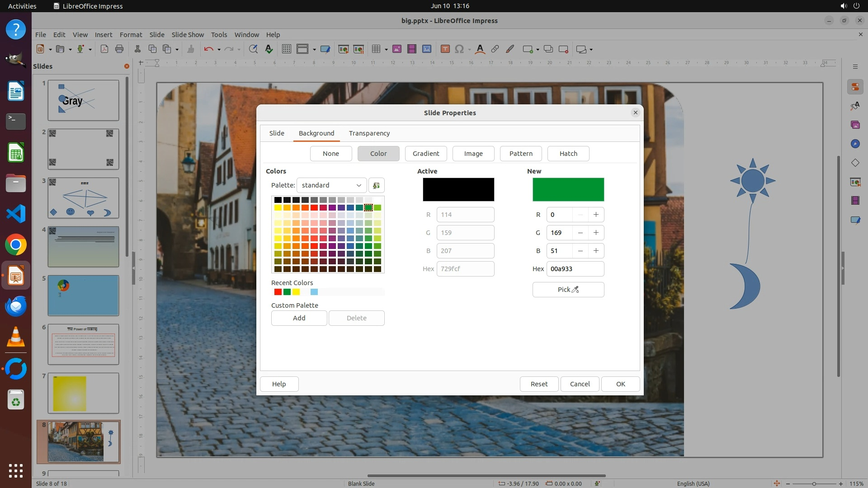Click the Export as PDF toolbar icon

click(x=104, y=49)
